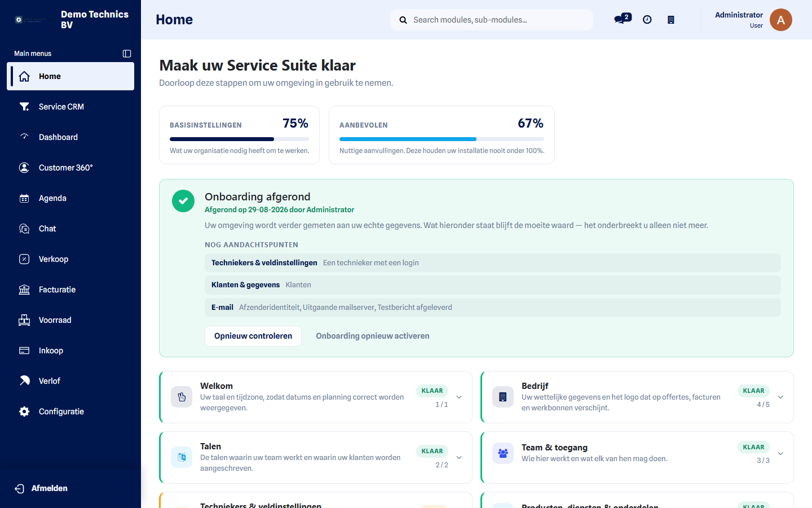Click the Facturatie bank icon
The width and height of the screenshot is (812, 508).
24,290
